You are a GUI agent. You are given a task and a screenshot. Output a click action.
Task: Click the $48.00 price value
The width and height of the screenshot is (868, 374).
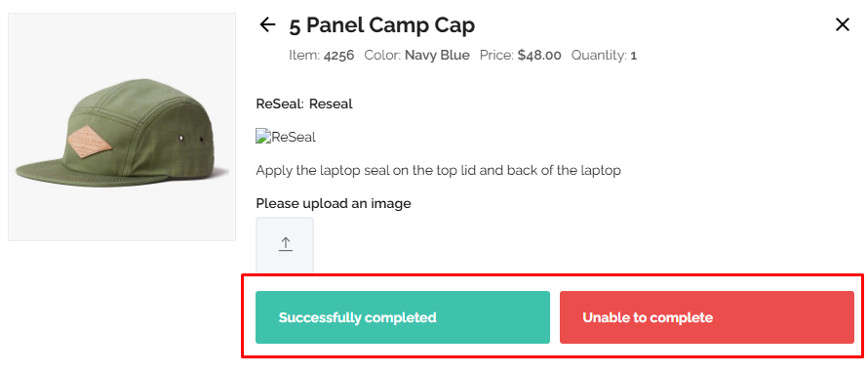click(539, 56)
